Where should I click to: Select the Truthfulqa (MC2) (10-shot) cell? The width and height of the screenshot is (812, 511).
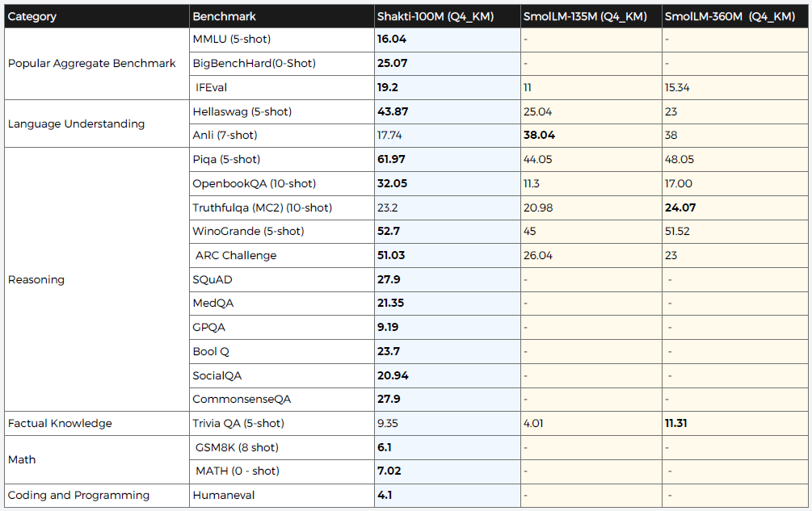click(262, 207)
